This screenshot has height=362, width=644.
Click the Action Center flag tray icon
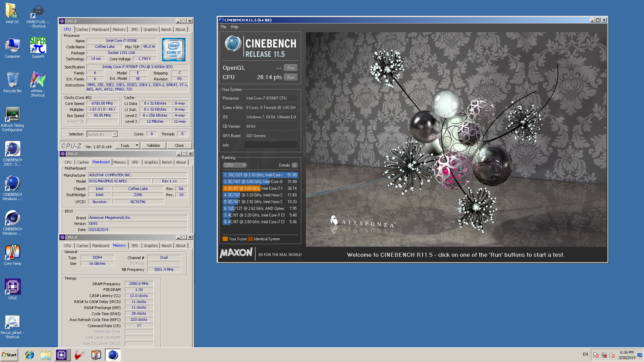point(596,355)
